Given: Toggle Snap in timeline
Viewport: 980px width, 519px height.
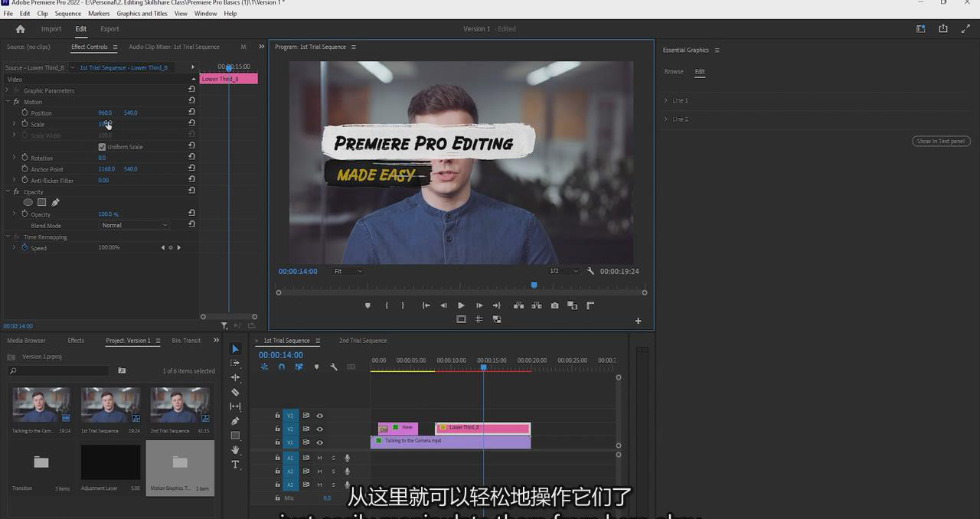Looking at the screenshot, I should 282,367.
